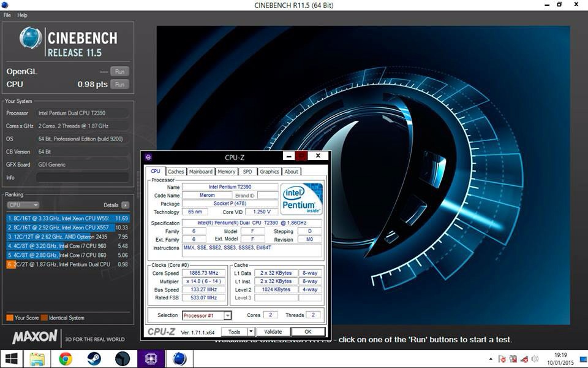Image resolution: width=588 pixels, height=368 pixels.
Task: Click OK in the CPU-Z window
Action: 308,332
